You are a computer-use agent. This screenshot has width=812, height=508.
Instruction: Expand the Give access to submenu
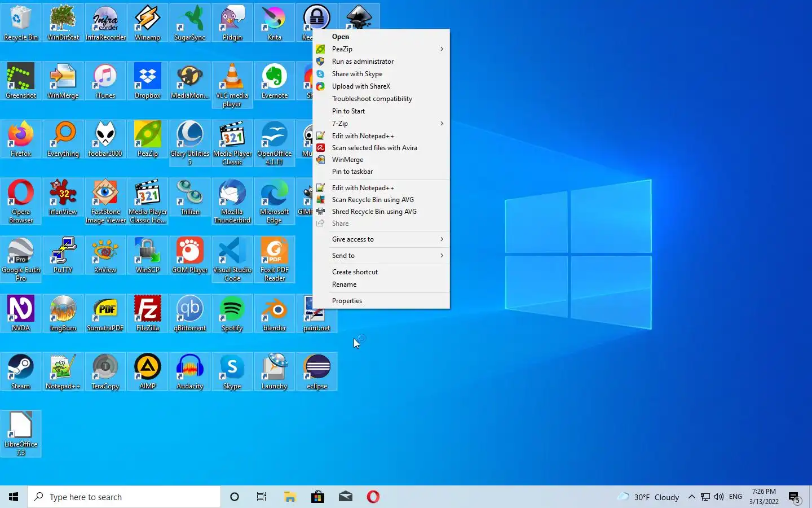click(381, 239)
